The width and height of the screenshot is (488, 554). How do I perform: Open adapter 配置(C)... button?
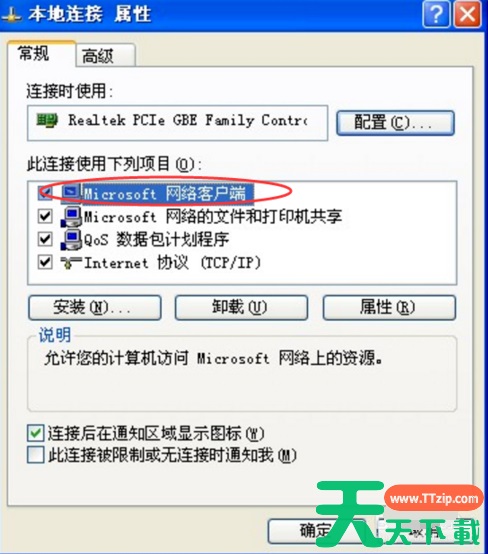coord(395,123)
